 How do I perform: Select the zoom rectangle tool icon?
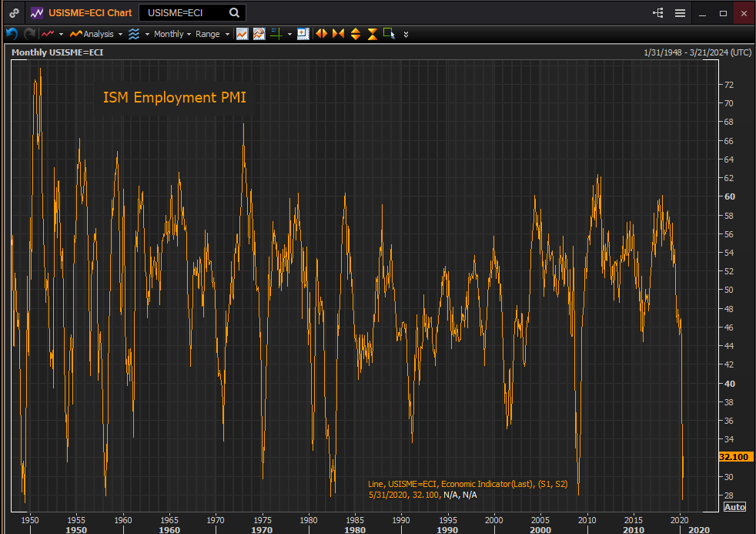click(389, 34)
